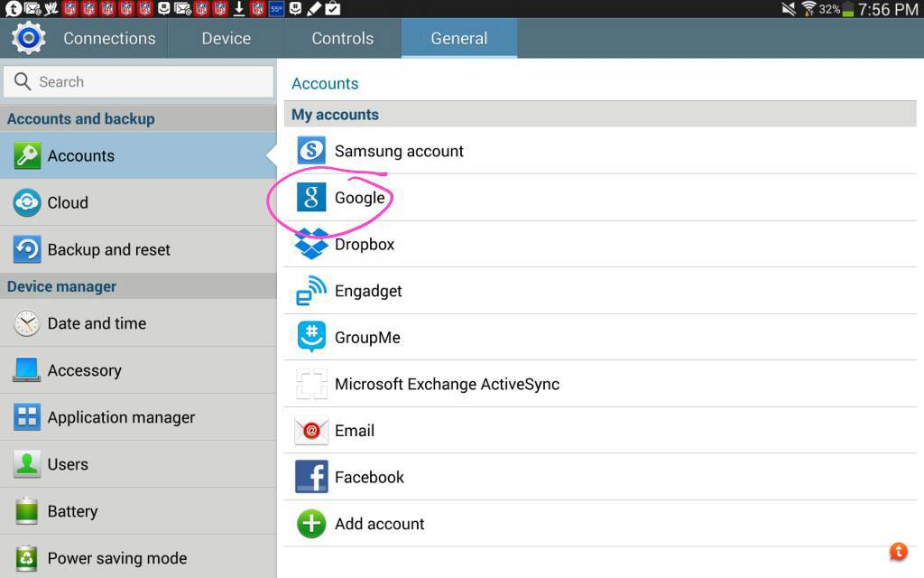Viewport: 924px width, 578px height.
Task: Open the Facebook account icon
Action: coord(311,477)
